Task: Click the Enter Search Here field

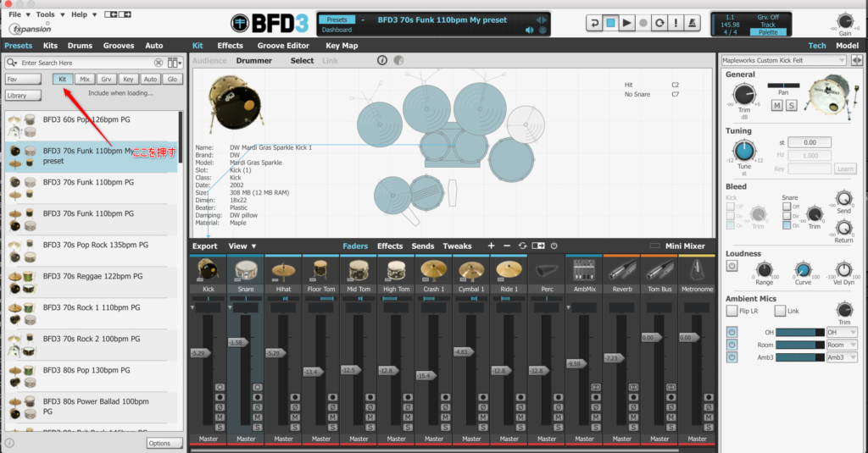Action: [85, 63]
